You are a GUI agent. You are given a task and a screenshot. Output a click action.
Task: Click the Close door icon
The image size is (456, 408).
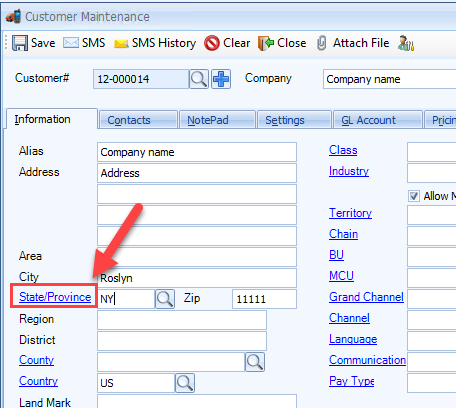(266, 43)
